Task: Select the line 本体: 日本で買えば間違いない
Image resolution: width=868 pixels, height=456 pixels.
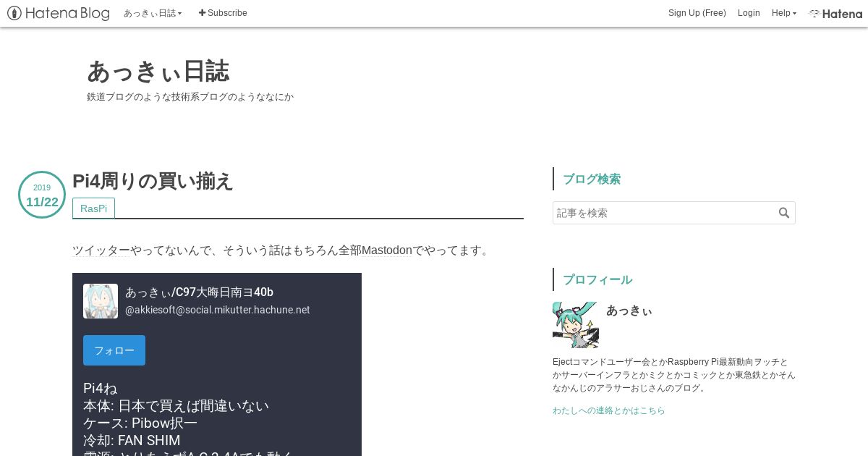Action: [176, 405]
